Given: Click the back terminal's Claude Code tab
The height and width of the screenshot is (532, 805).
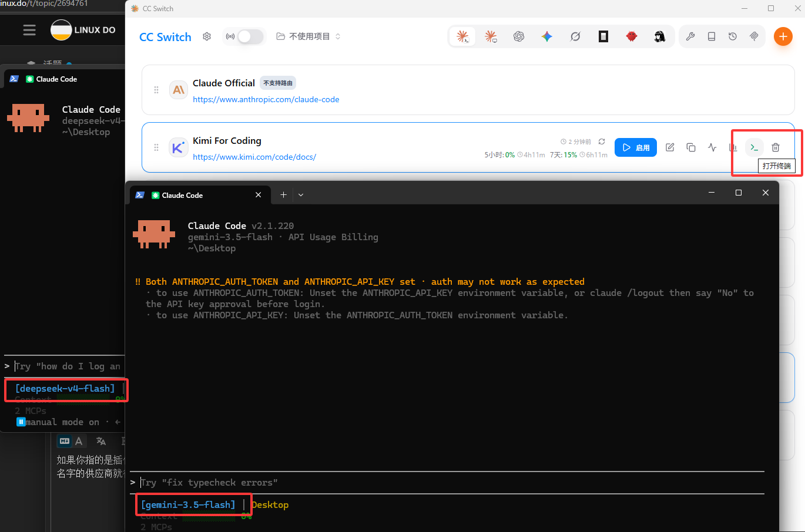Looking at the screenshot, I should pyautogui.click(x=56, y=79).
